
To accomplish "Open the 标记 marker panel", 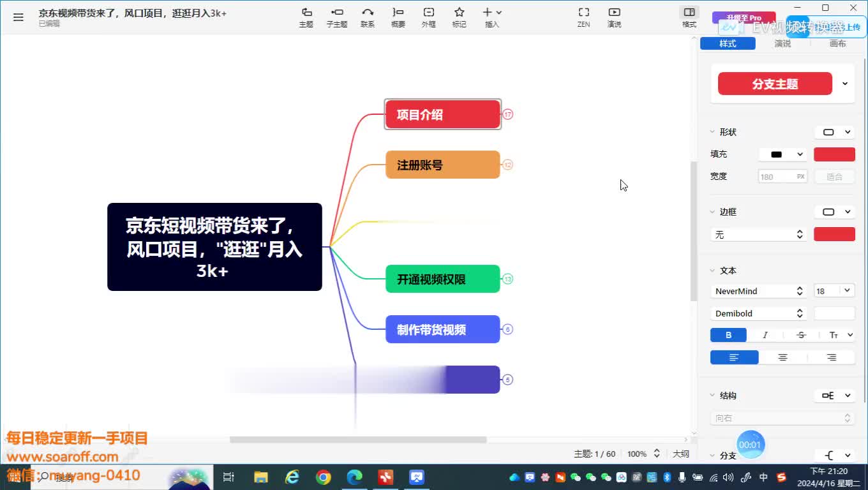I will pos(459,17).
